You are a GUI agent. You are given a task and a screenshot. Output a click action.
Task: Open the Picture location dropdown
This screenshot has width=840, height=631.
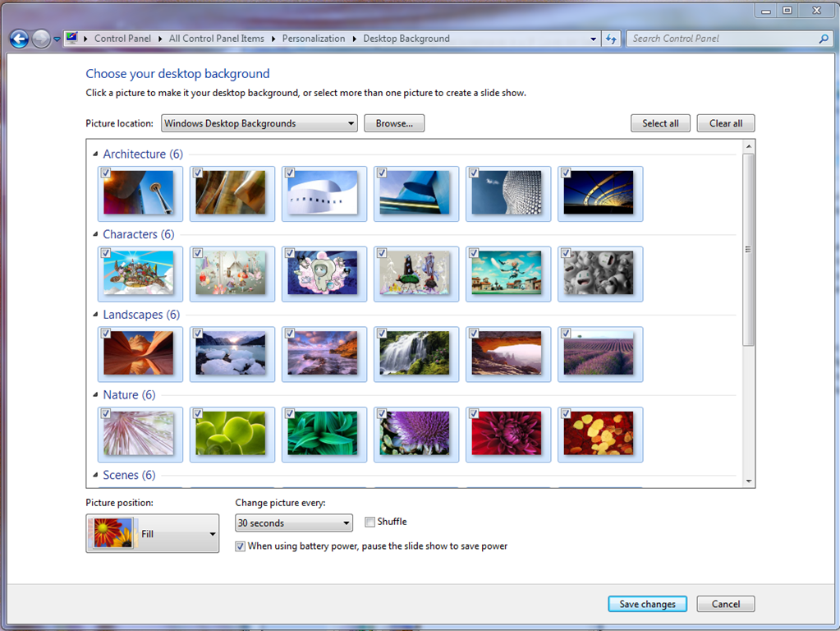pos(259,123)
